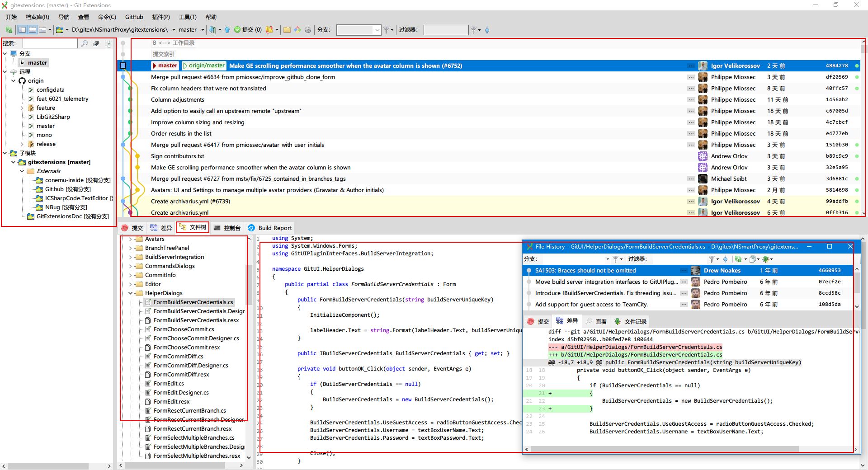Click the 提交 (0) commit button
The height and width of the screenshot is (470, 868).
pyautogui.click(x=248, y=30)
